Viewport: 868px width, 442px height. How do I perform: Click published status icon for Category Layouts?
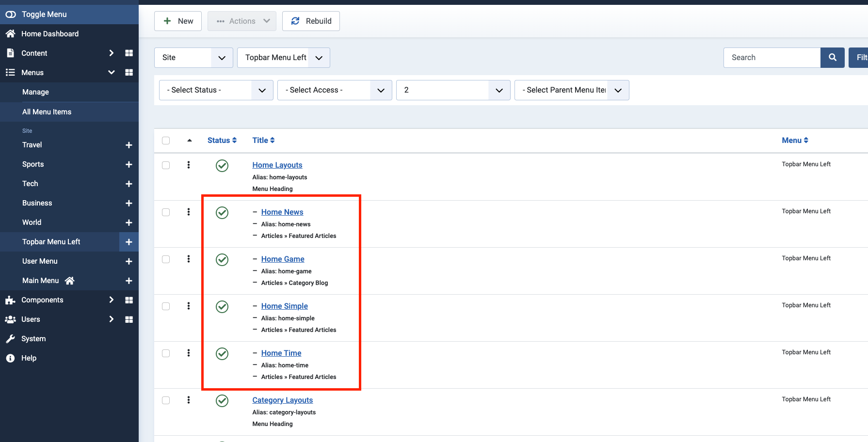coord(222,401)
